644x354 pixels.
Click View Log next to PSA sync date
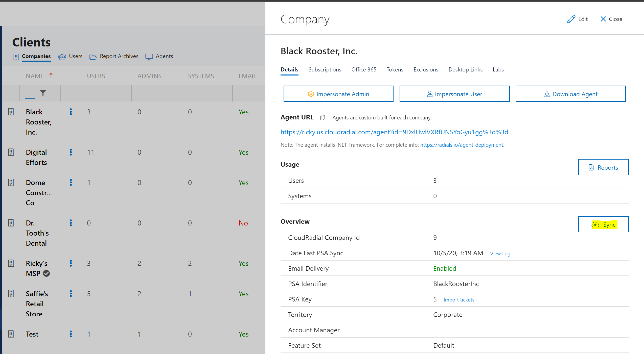(500, 254)
